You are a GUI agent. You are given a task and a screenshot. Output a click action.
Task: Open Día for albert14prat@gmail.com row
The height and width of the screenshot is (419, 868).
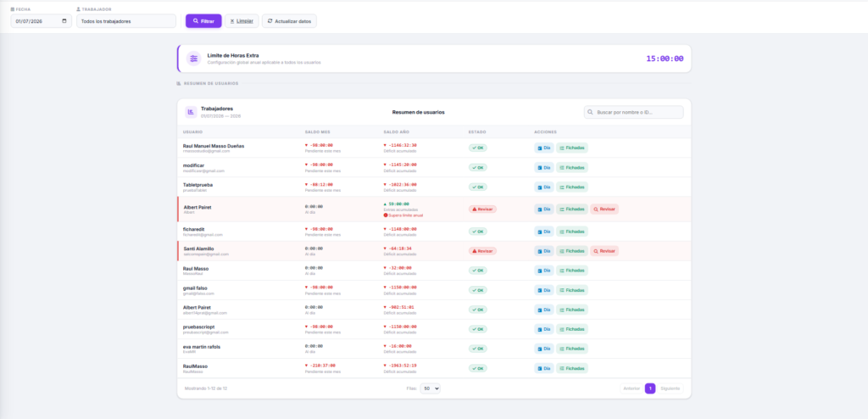click(543, 310)
